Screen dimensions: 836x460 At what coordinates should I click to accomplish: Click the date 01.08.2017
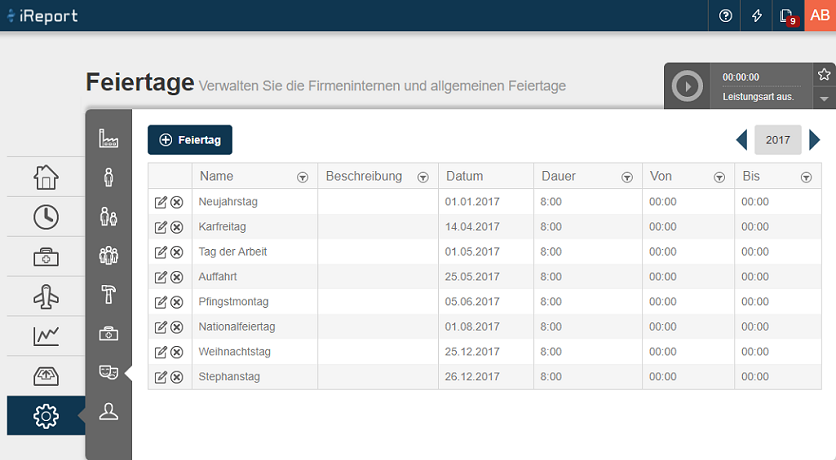(472, 327)
